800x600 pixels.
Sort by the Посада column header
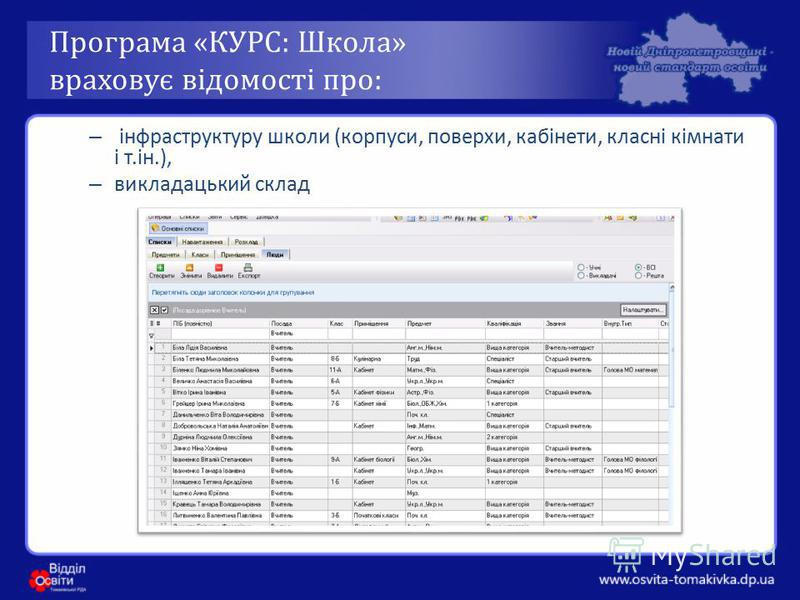pos(298,323)
